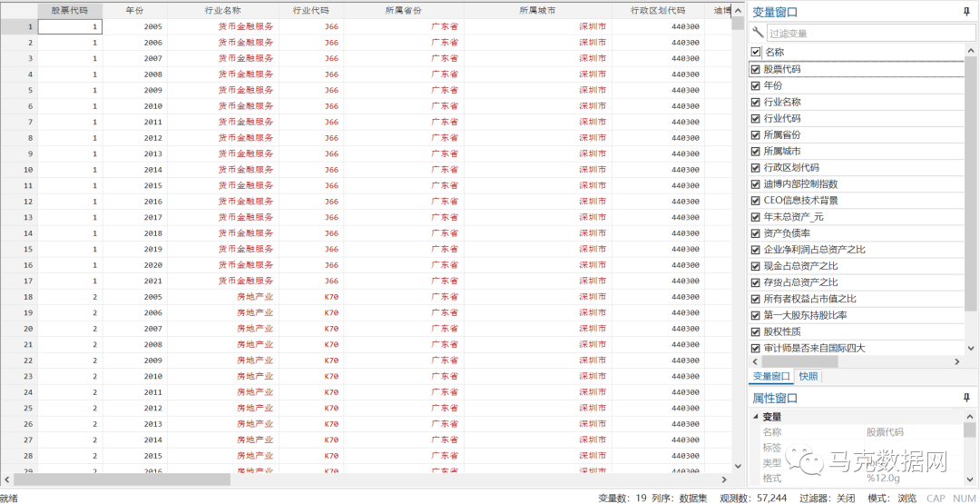Toggle the 年末总资产_元 checkbox
Image resolution: width=980 pixels, height=504 pixels.
[x=756, y=217]
